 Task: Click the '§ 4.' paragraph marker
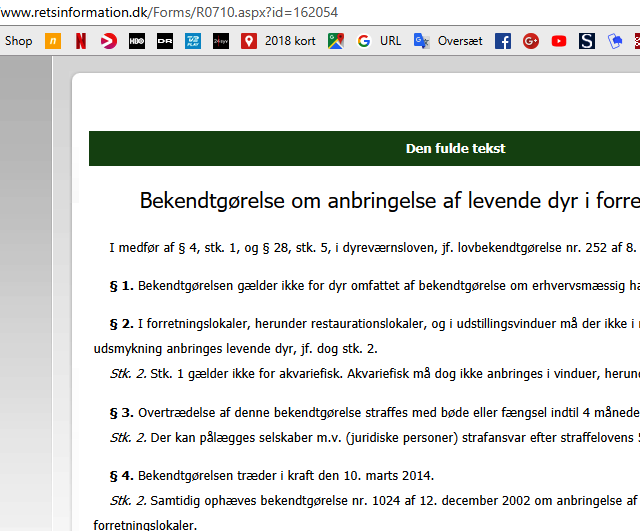tap(122, 475)
